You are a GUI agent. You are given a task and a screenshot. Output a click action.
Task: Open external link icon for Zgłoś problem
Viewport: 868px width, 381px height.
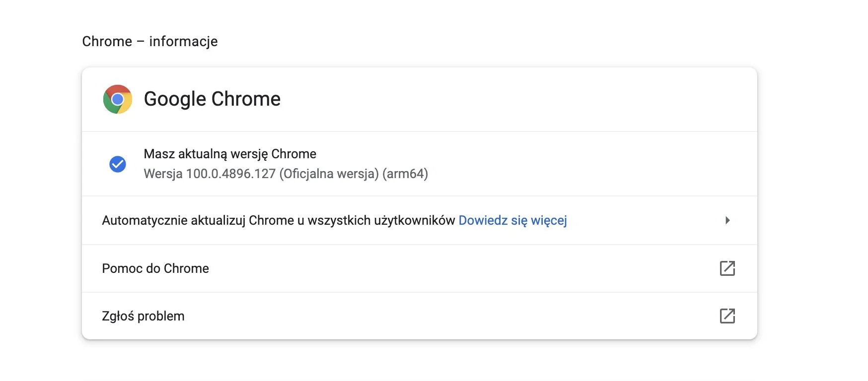click(x=727, y=316)
